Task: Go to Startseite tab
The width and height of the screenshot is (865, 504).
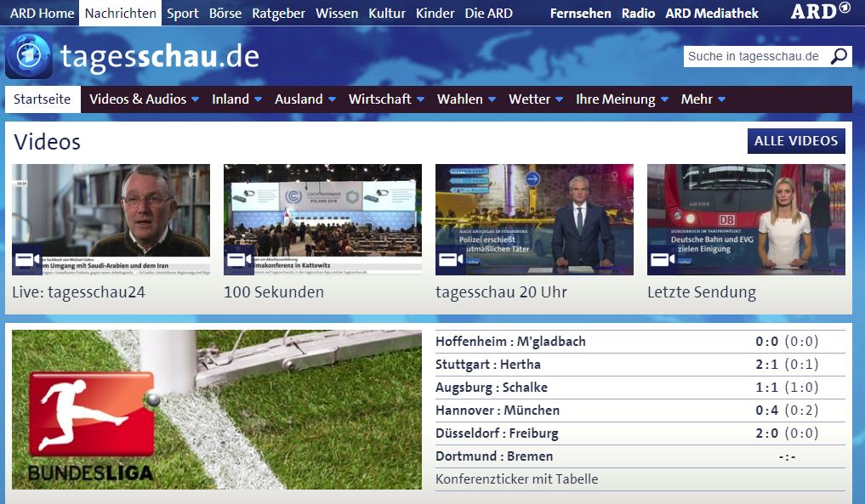Action: 43,99
